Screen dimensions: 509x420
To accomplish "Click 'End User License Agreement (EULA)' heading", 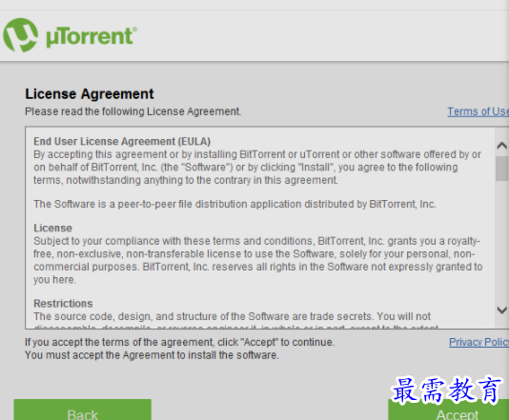I will [x=122, y=141].
